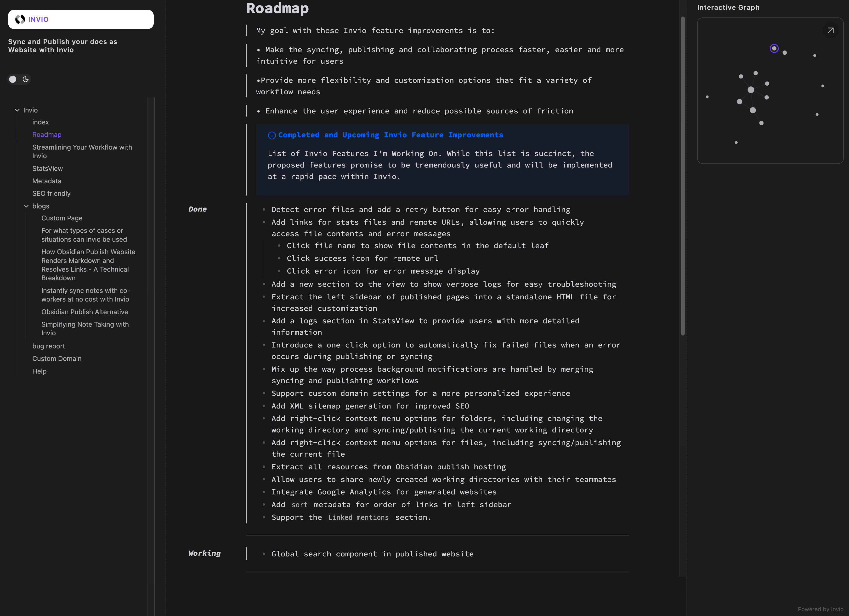Click the Completed and Upcoming callout title
Screen dimensions: 849x616
pos(391,135)
